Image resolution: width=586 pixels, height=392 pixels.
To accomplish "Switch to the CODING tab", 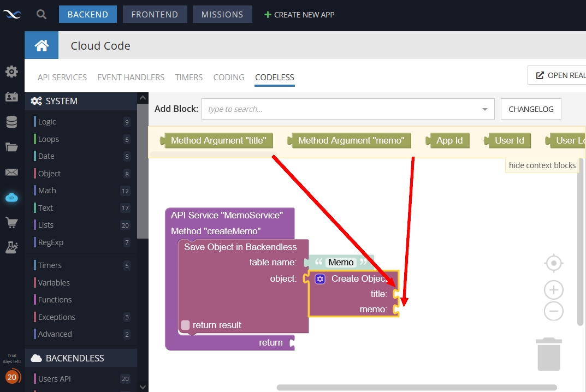I will click(229, 78).
